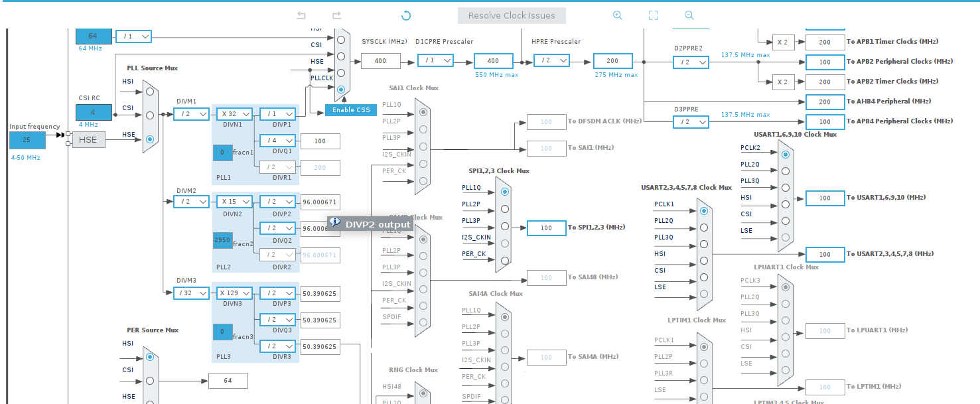This screenshot has width=980, height=404.
Task: Click the info icon on DIVP2 output tooltip
Action: [335, 221]
